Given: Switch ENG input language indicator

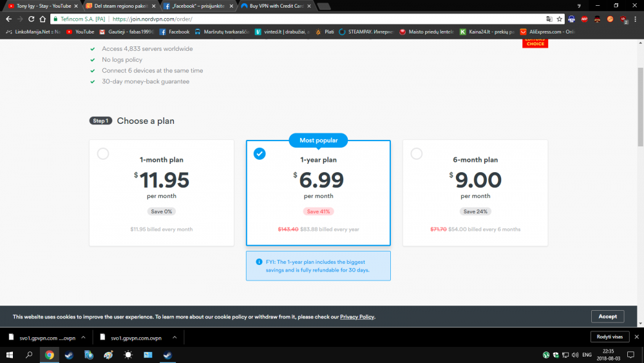Looking at the screenshot, I should click(587, 355).
